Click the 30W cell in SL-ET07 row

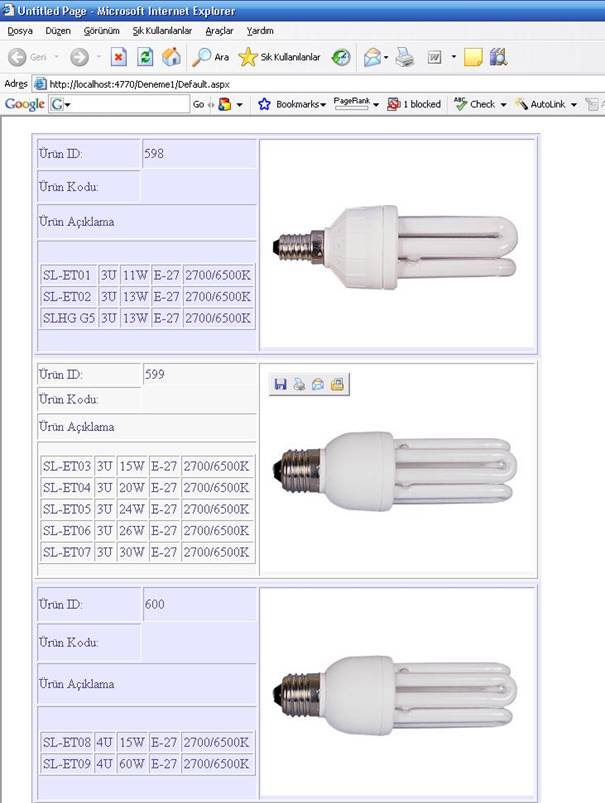[x=132, y=552]
